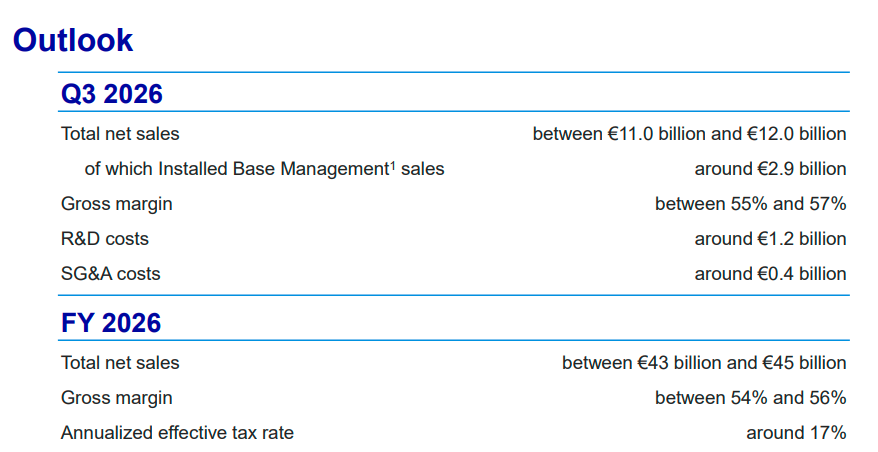Click the footnote 1 superscript marker
Screen dimensions: 878x452
pos(393,165)
